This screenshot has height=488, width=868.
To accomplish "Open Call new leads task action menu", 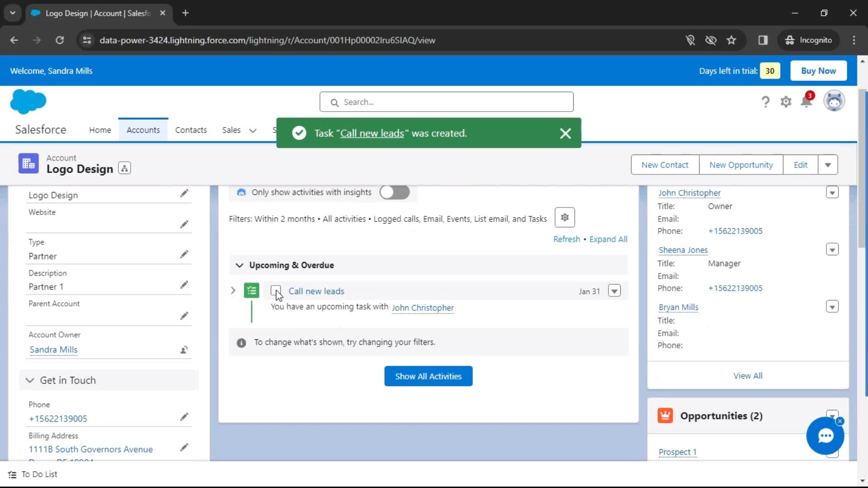I will point(614,291).
